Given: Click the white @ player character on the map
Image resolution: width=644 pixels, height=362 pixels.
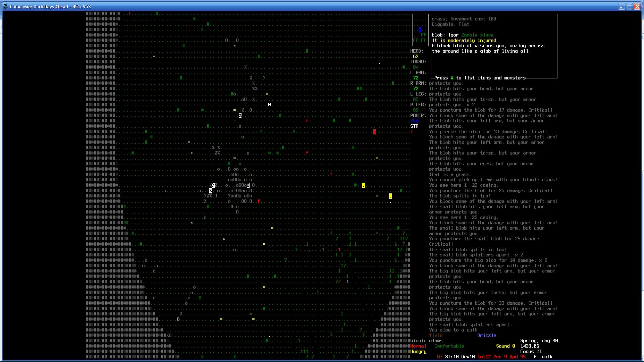Looking at the screenshot, I should (x=269, y=105).
